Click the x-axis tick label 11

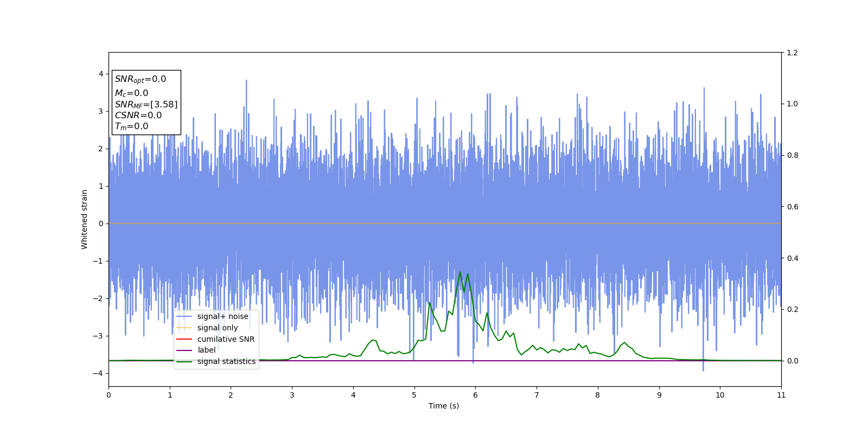click(x=781, y=395)
